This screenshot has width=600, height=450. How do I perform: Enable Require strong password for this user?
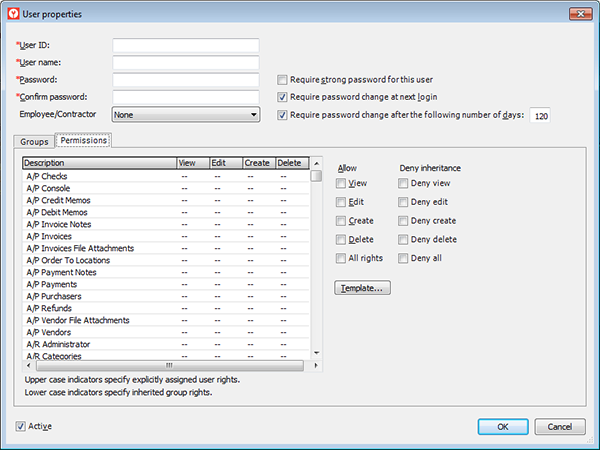pos(283,79)
